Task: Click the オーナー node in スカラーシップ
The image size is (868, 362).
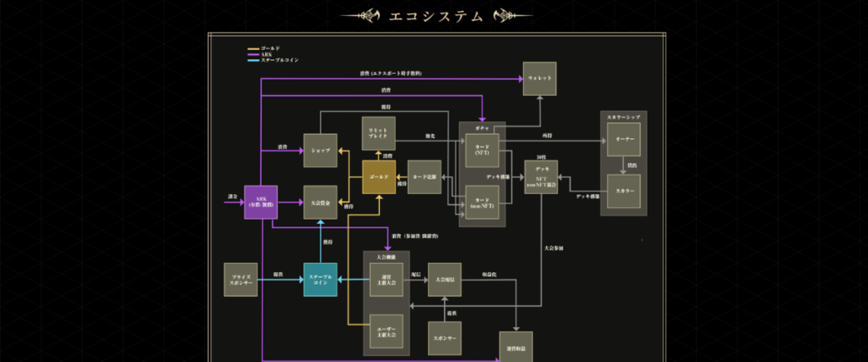Action: 624,137
